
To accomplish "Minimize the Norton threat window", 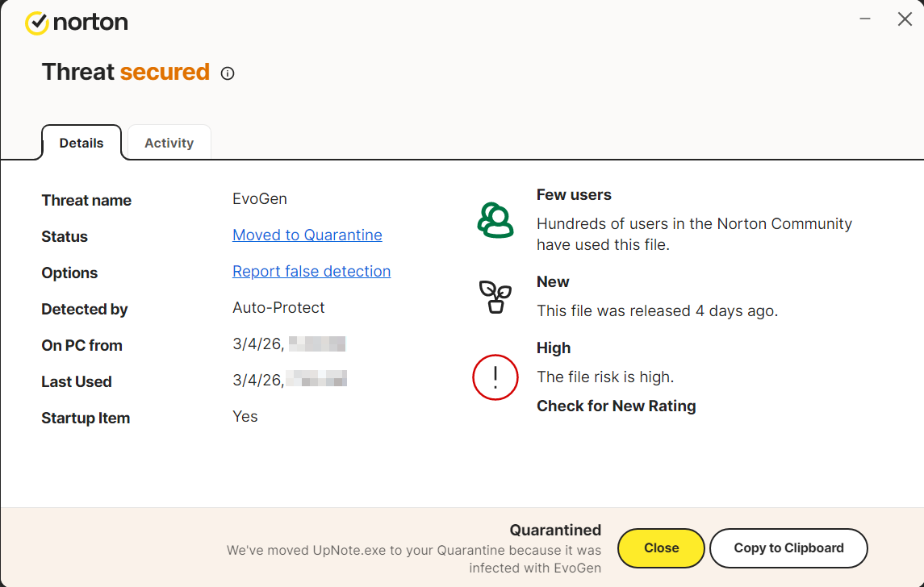I will coord(865,19).
